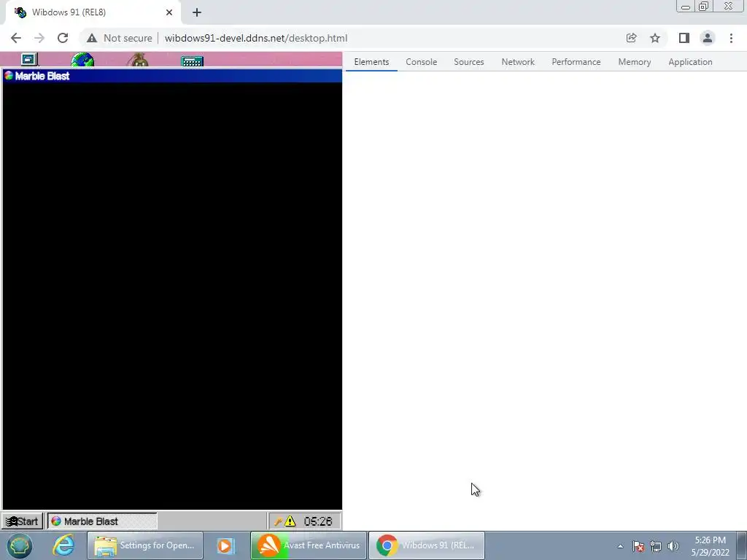The width and height of the screenshot is (747, 560).
Task: Open the Network tab in DevTools
Action: click(x=518, y=62)
